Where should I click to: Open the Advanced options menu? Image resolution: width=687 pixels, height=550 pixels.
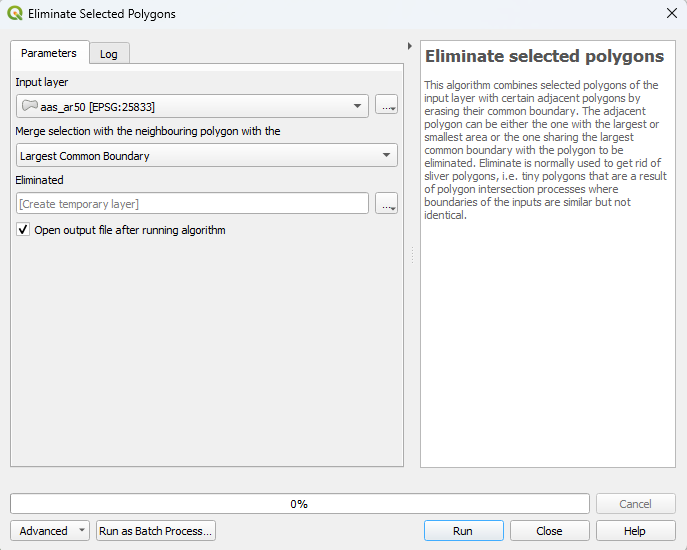point(50,531)
